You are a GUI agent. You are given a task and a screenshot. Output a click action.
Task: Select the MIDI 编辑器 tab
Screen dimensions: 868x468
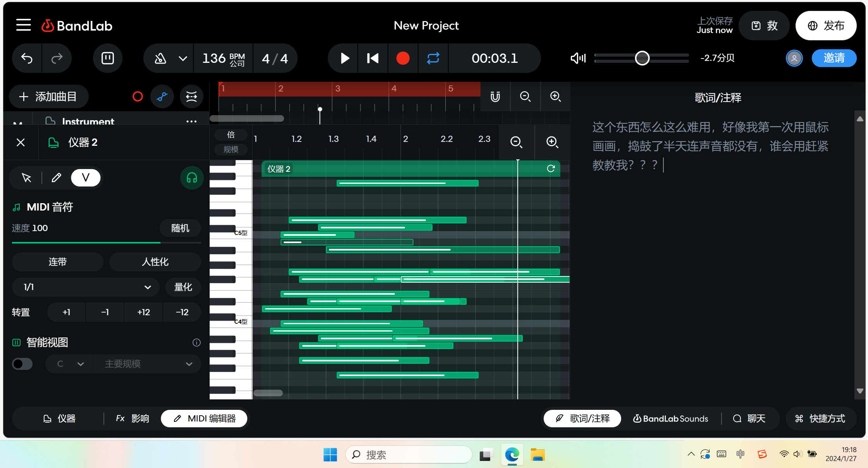[x=204, y=418]
